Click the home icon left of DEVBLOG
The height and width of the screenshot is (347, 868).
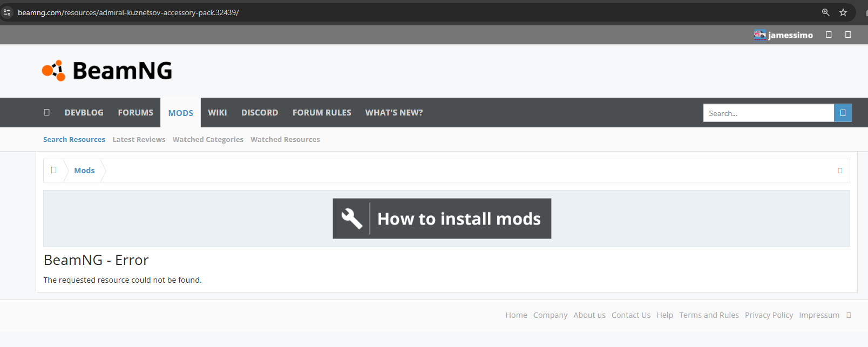[46, 112]
